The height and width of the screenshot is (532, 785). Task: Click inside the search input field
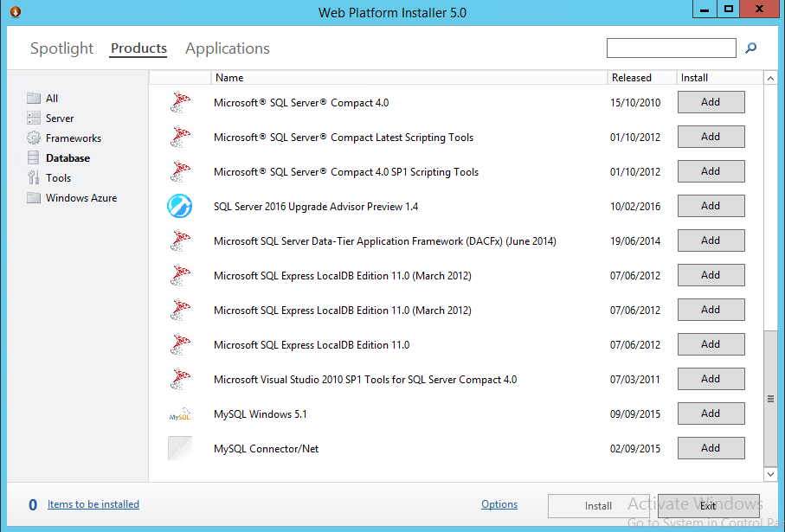671,48
